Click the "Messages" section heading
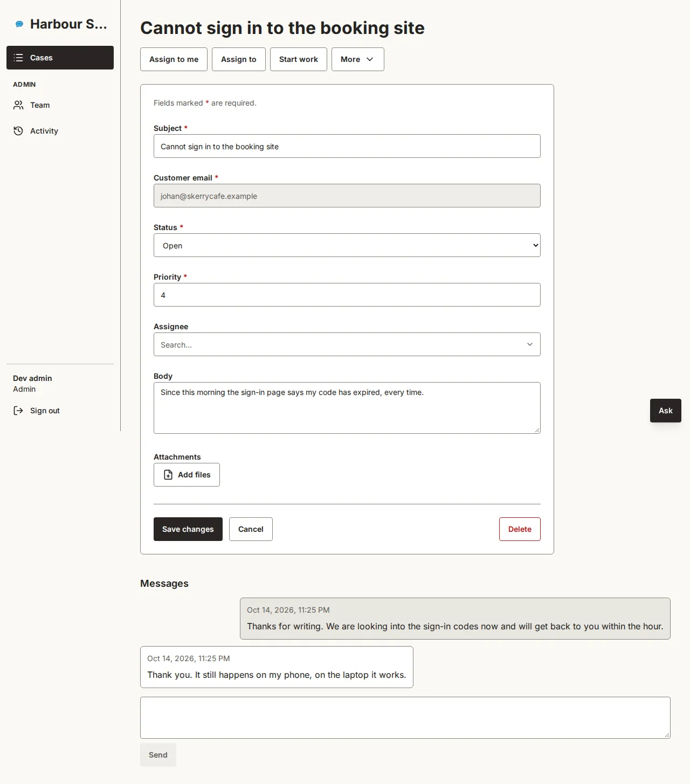This screenshot has width=690, height=784. (164, 584)
